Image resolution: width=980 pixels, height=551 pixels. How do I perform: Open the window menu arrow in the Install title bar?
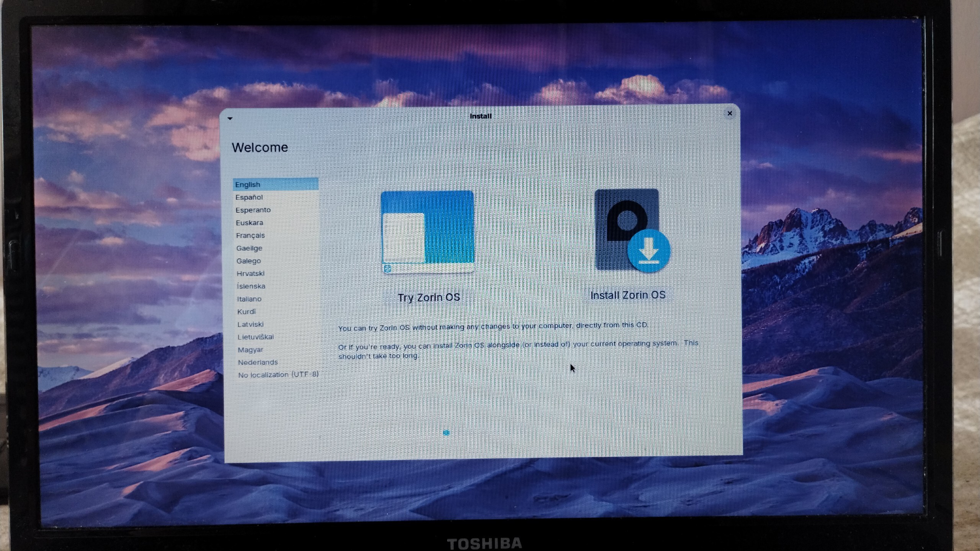click(230, 118)
